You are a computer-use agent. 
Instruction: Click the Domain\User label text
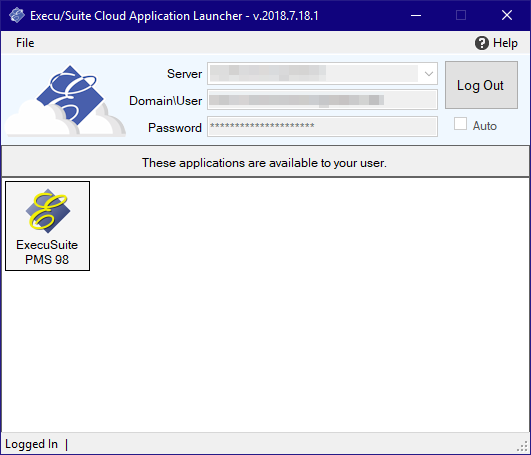click(x=166, y=101)
